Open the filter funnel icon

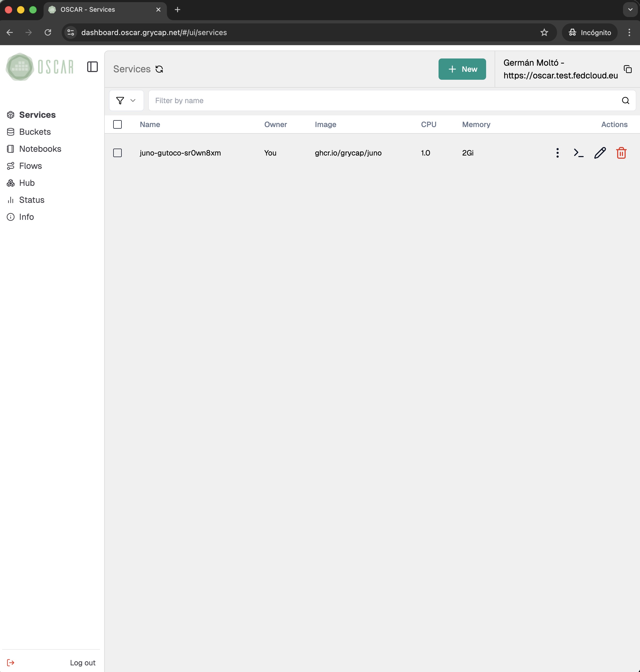coord(121,100)
